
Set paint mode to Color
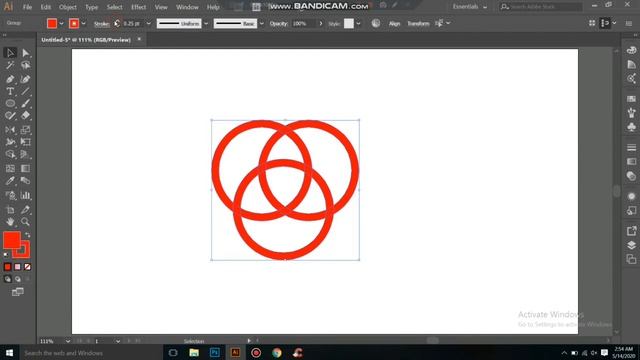7,267
